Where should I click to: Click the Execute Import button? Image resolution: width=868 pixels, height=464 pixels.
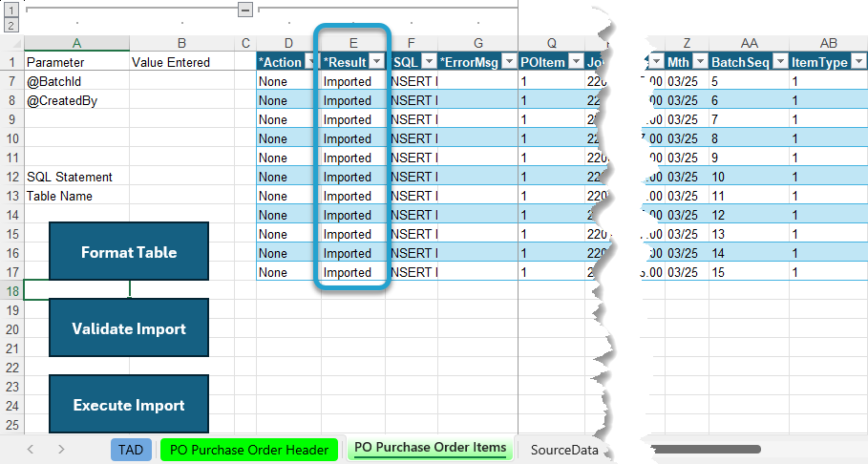pos(129,404)
